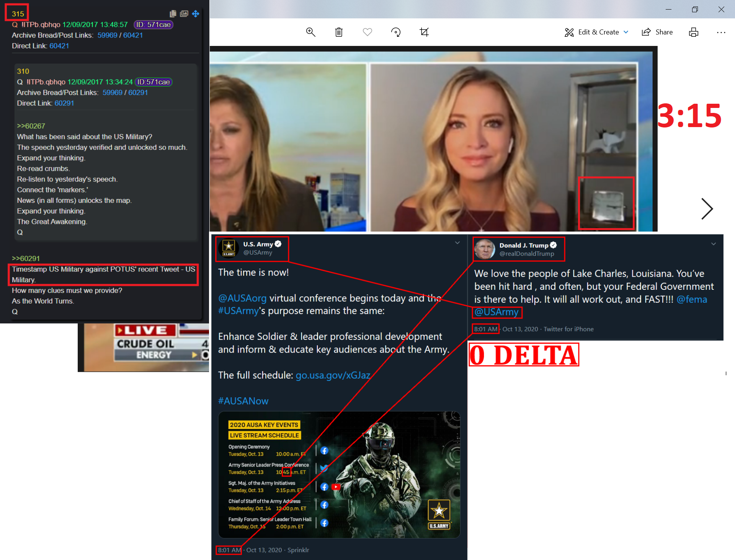This screenshot has height=560, width=735.
Task: Go to next photo arrow
Action: [707, 209]
